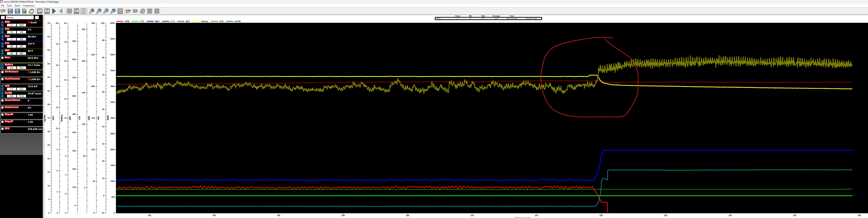Click the gray reverse playback arrow
This screenshot has width=868, height=218.
[61, 11]
